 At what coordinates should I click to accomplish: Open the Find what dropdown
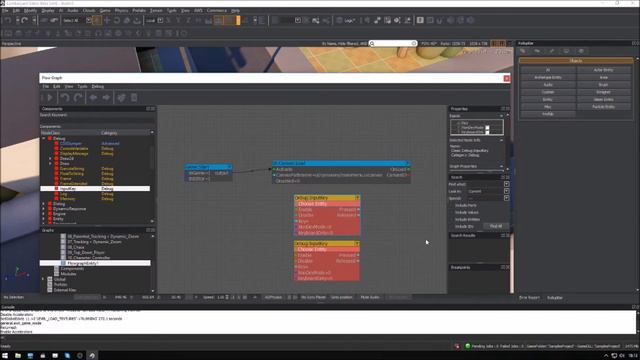[506, 184]
